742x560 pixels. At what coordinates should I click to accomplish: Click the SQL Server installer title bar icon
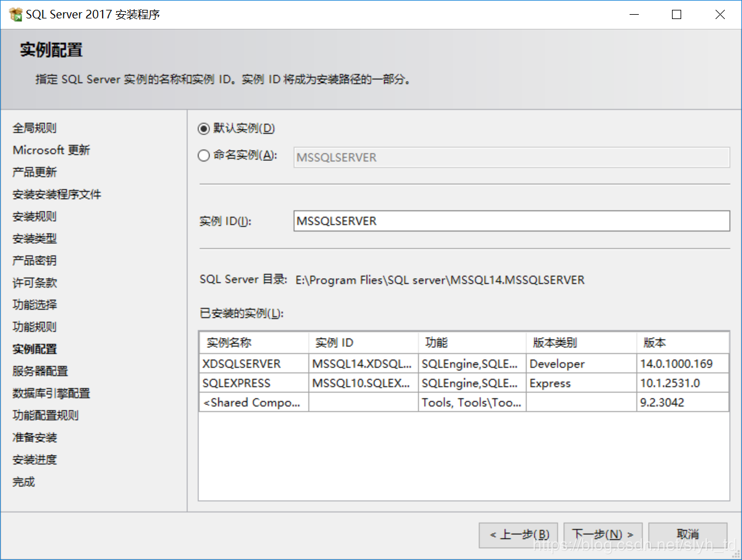pos(16,15)
